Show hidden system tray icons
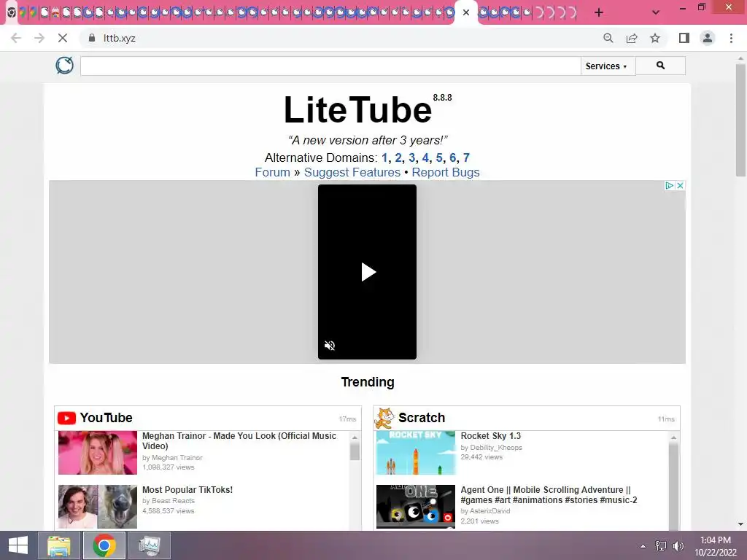 click(643, 546)
